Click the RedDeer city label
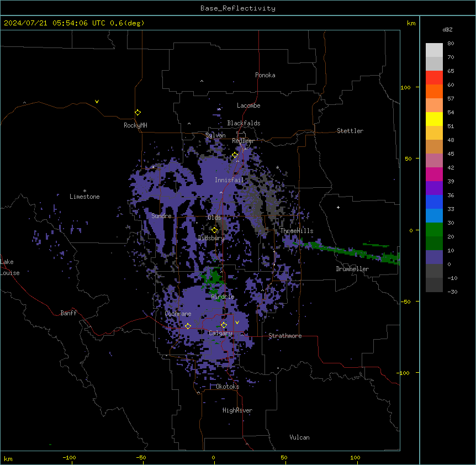This screenshot has width=476, height=465. click(243, 141)
